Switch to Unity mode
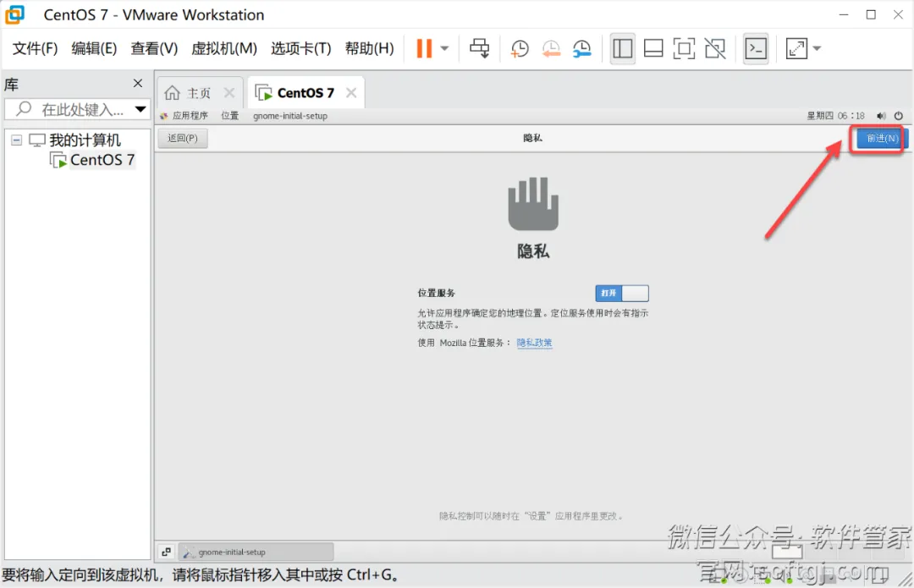The height and width of the screenshot is (588, 914). click(715, 48)
